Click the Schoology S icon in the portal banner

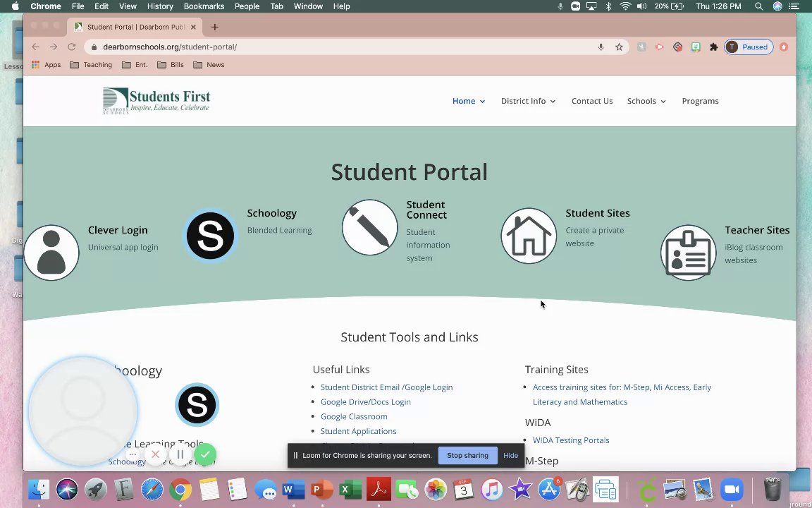pos(210,236)
